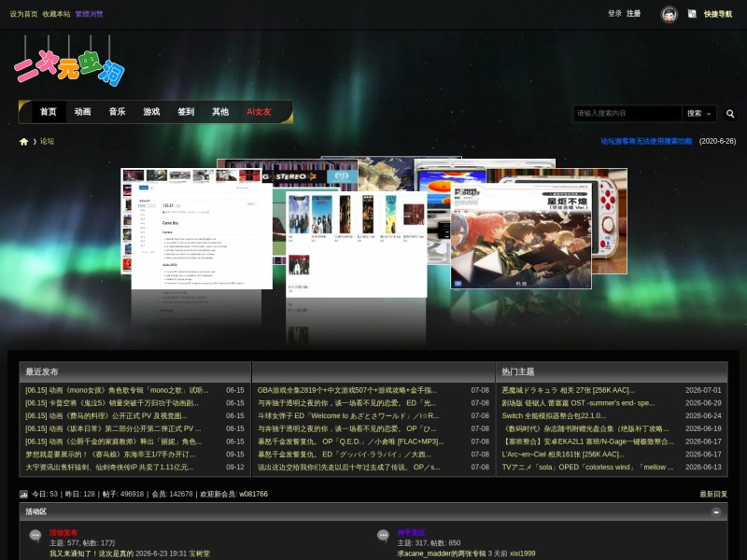Open post 梦想就是要展示的！《赛马娘》

coord(110,455)
